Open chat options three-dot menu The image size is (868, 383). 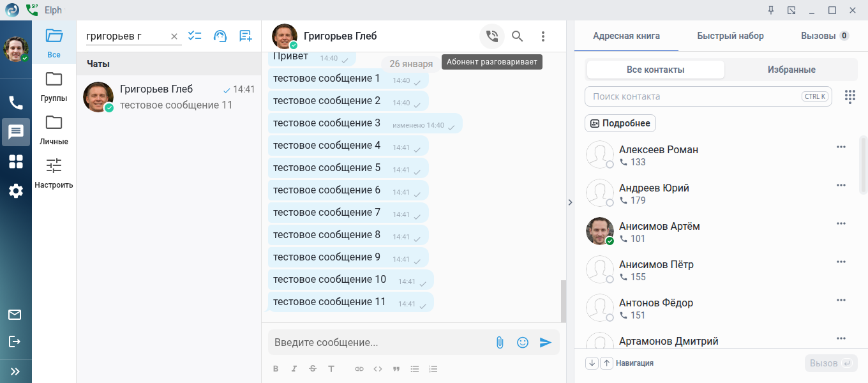click(543, 36)
